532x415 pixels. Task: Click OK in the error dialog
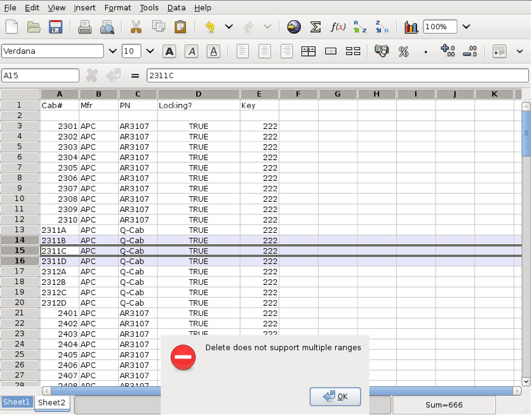coord(335,397)
